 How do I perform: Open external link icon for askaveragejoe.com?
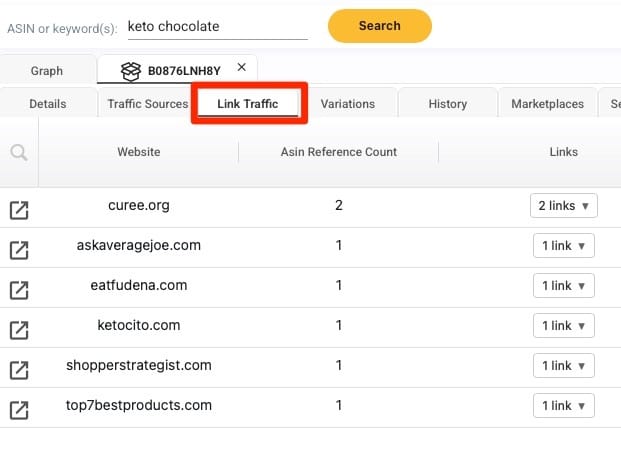[19, 249]
